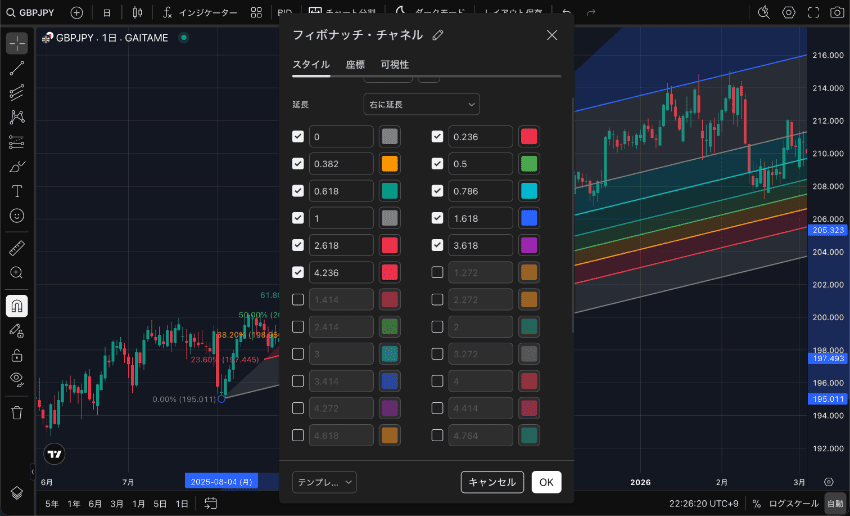The width and height of the screenshot is (850, 516).
Task: Click the キャンセル button
Action: pos(492,482)
